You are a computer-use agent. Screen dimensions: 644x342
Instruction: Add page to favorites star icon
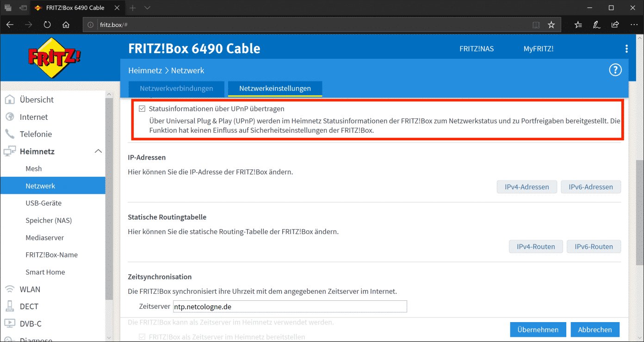(x=551, y=25)
